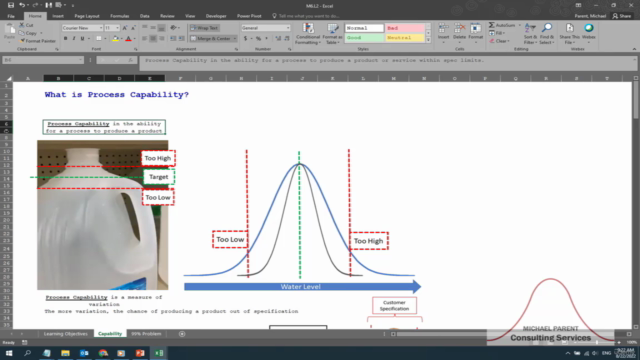The width and height of the screenshot is (640, 360).
Task: Switch to Learning Objectives sheet
Action: point(66,334)
